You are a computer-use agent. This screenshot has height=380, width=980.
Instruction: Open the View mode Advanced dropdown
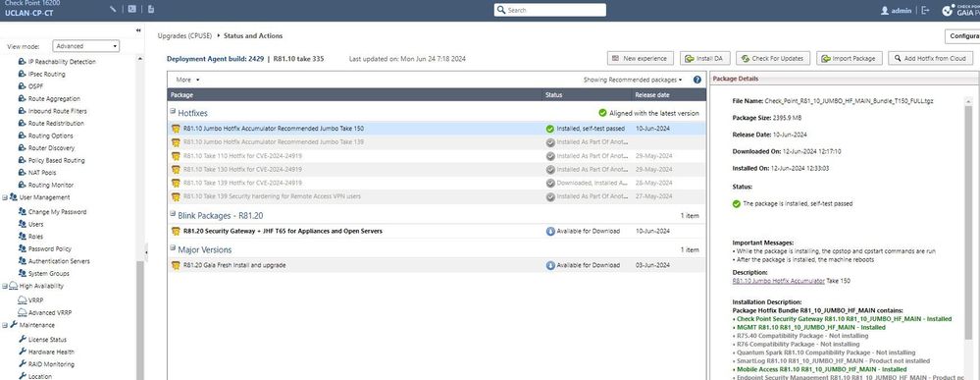[85, 46]
